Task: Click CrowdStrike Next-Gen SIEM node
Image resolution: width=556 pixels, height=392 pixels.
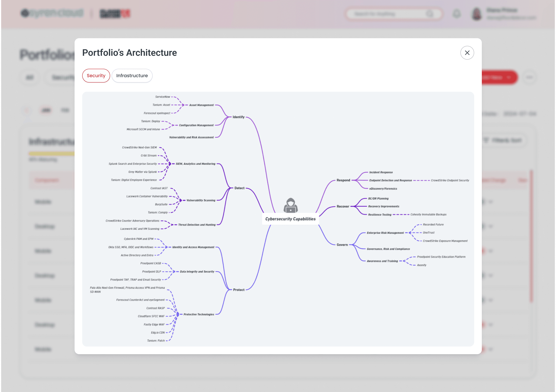Action: pyautogui.click(x=140, y=147)
